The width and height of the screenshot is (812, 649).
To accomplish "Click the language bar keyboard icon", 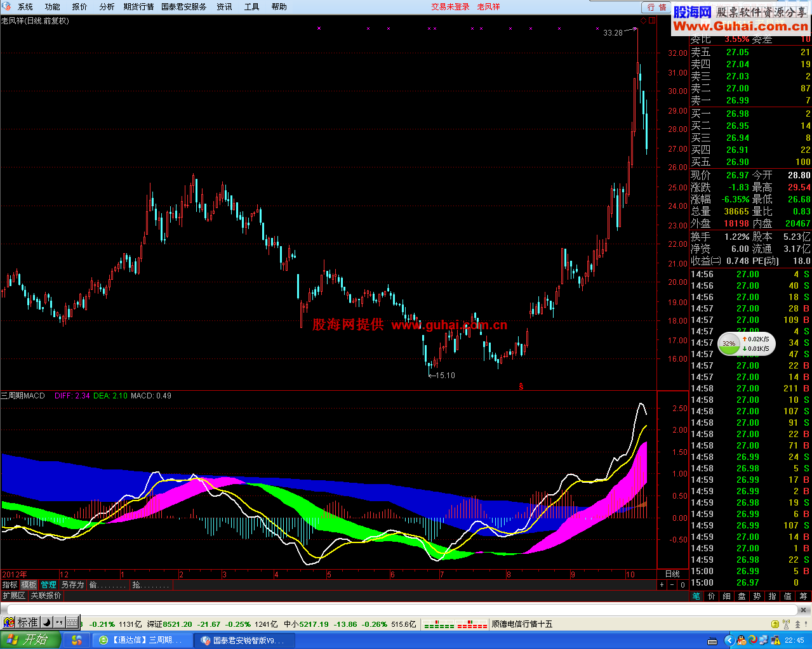I will (x=712, y=641).
